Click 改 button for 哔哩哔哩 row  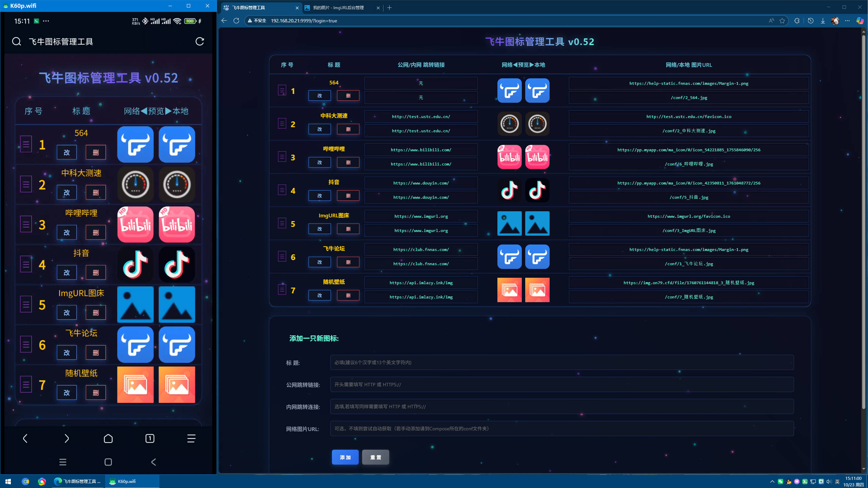(319, 162)
